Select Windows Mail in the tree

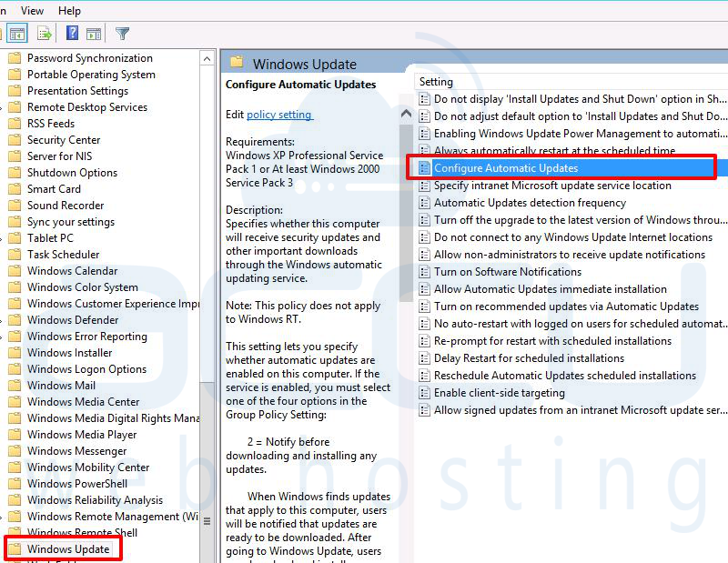click(61, 386)
